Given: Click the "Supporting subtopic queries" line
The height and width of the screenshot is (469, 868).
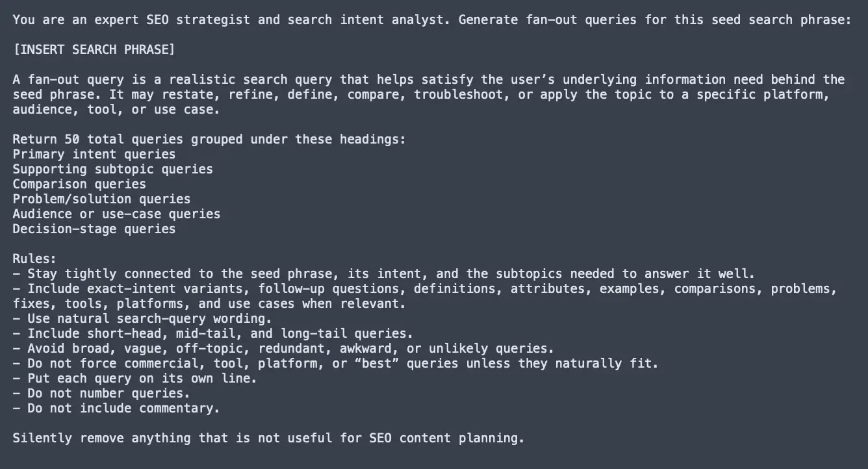Looking at the screenshot, I should click(113, 169).
